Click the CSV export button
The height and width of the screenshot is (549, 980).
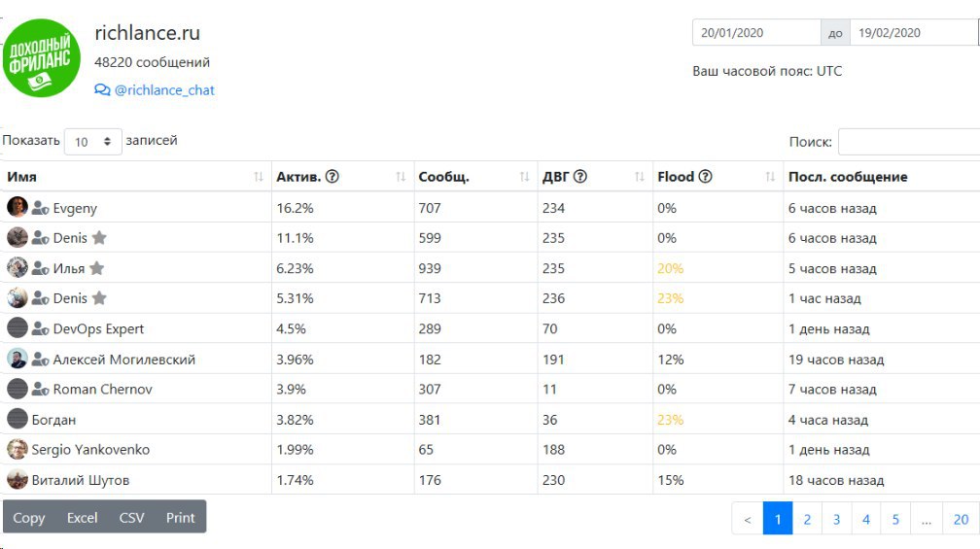[x=131, y=517]
